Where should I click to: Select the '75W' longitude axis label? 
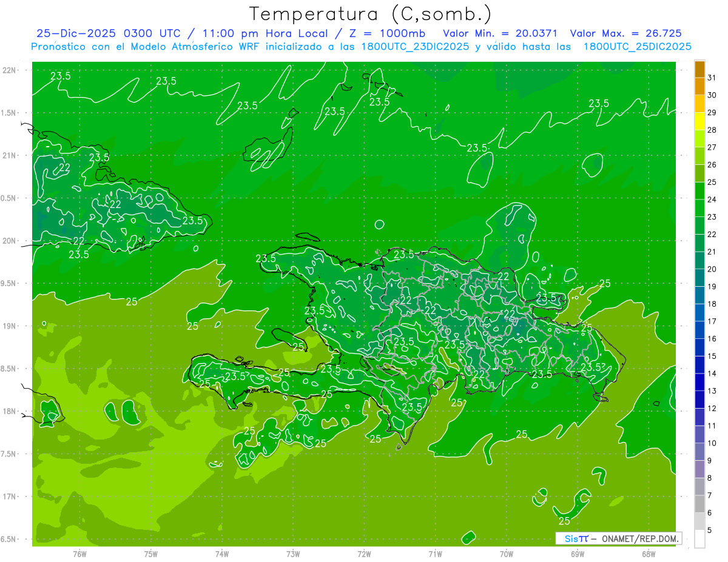click(151, 554)
